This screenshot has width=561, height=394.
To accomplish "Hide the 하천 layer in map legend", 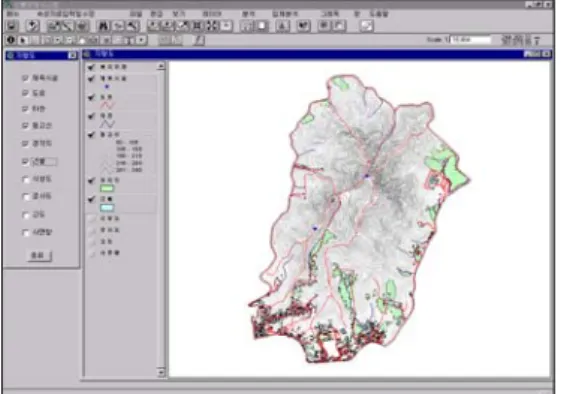I will click(92, 116).
